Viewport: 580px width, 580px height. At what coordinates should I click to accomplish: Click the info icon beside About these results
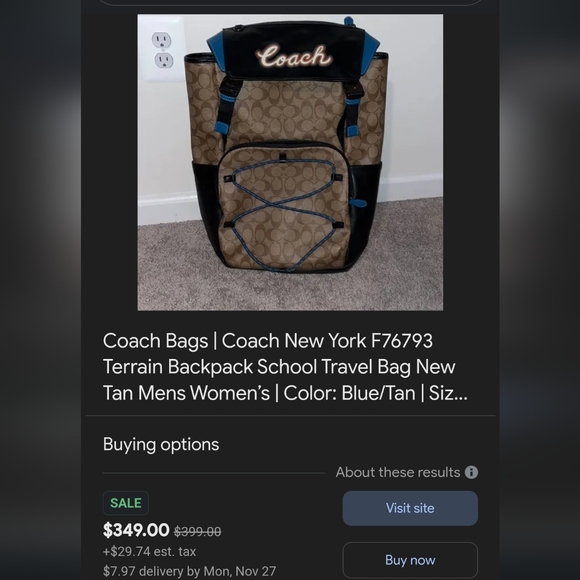(x=471, y=472)
